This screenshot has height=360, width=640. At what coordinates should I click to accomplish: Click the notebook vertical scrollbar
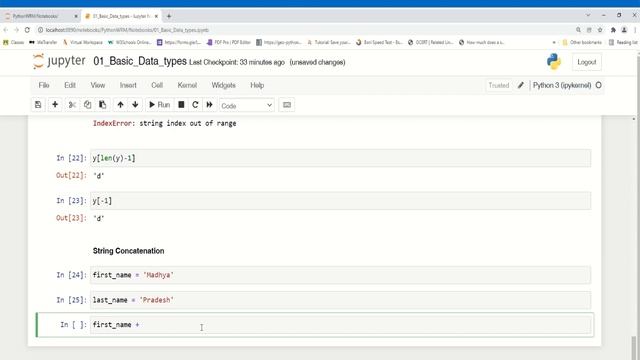click(633, 347)
